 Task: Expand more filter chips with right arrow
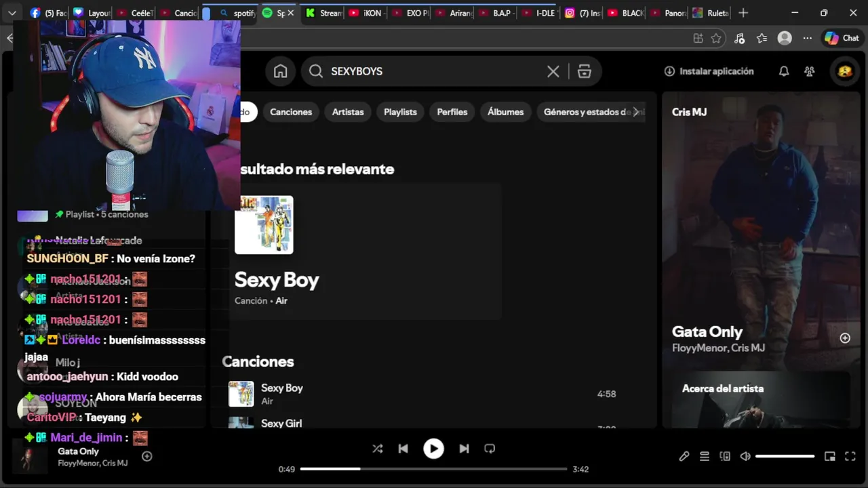pos(635,112)
